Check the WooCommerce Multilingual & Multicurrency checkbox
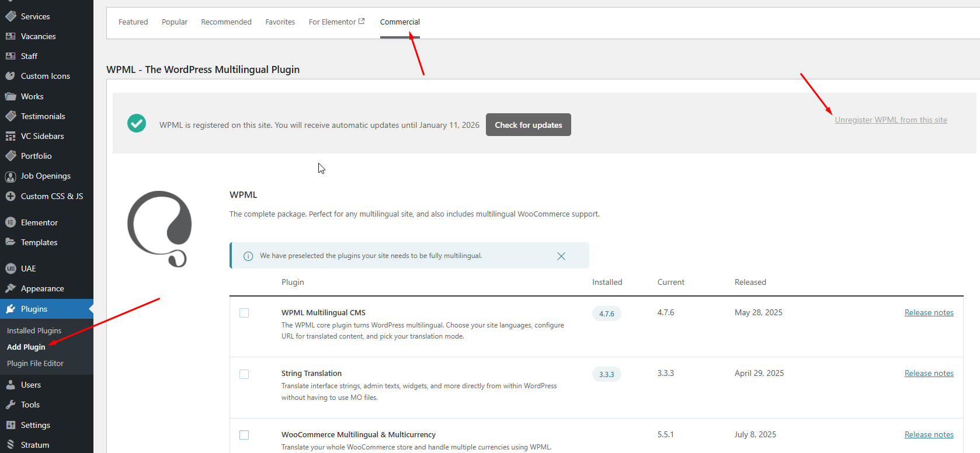 [x=244, y=435]
